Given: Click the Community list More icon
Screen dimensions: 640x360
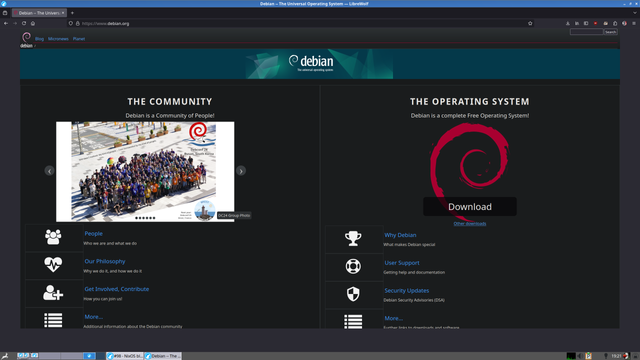Looking at the screenshot, I should (53, 320).
